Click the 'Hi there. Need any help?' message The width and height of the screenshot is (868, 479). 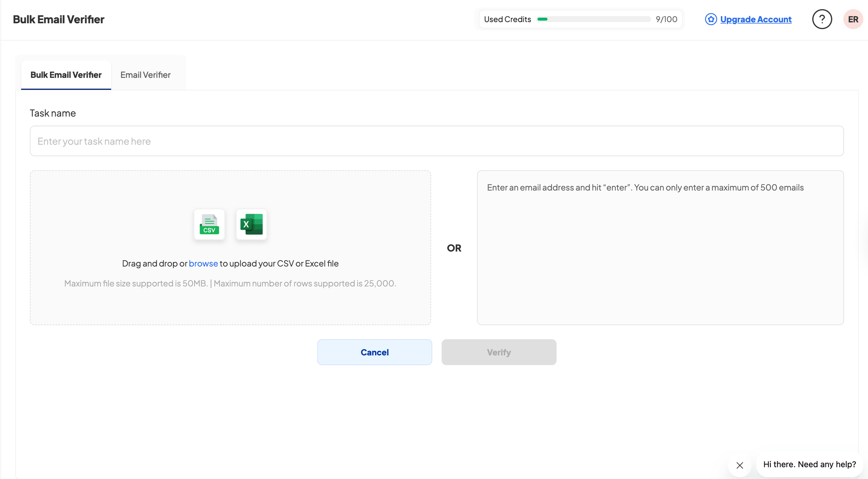point(809,464)
